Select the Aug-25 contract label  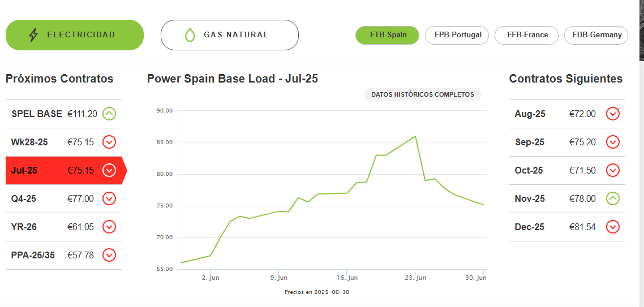pos(530,114)
